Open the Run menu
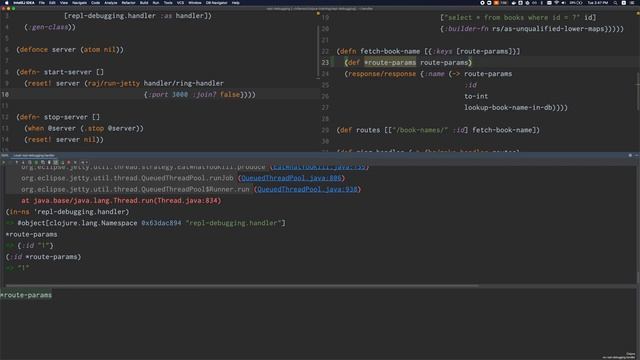 tap(156, 3)
